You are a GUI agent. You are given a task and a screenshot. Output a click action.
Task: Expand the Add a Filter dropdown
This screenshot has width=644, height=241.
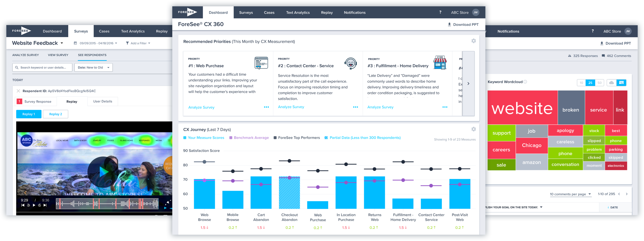140,44
